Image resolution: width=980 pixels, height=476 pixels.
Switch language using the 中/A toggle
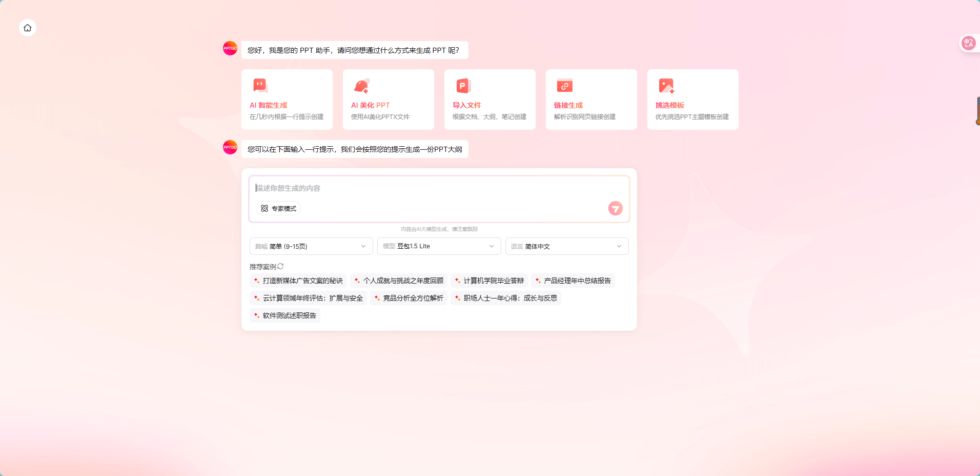click(x=968, y=43)
